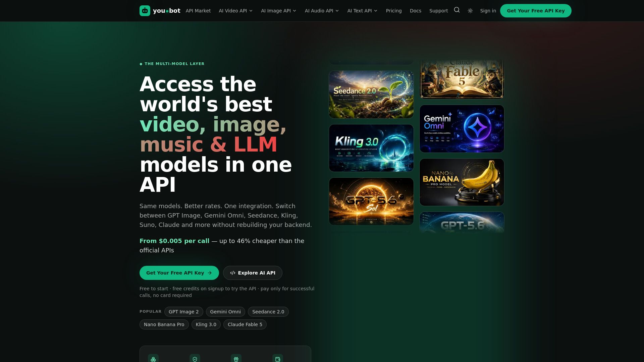
Task: Click the "POPULAR" label text
Action: (x=151, y=311)
